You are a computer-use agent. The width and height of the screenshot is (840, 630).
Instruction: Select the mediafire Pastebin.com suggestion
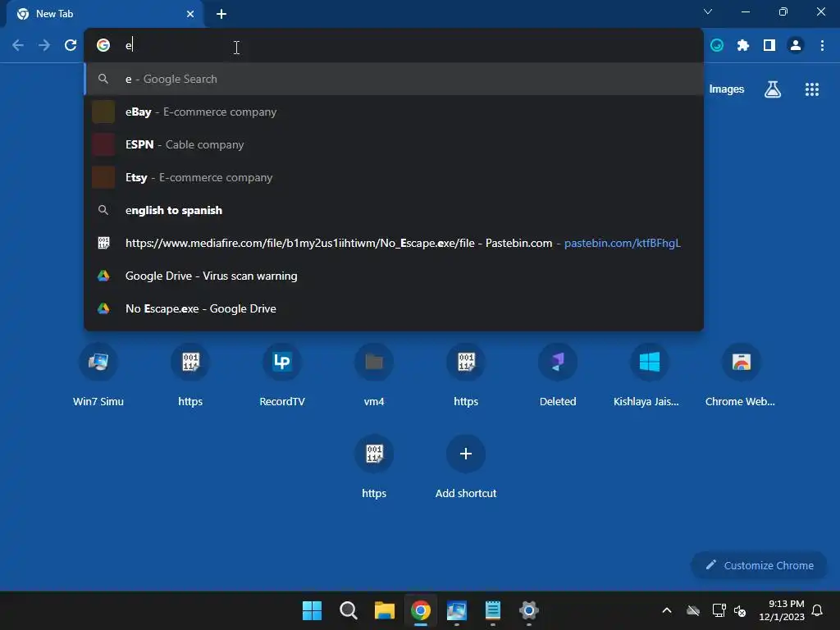pyautogui.click(x=394, y=243)
